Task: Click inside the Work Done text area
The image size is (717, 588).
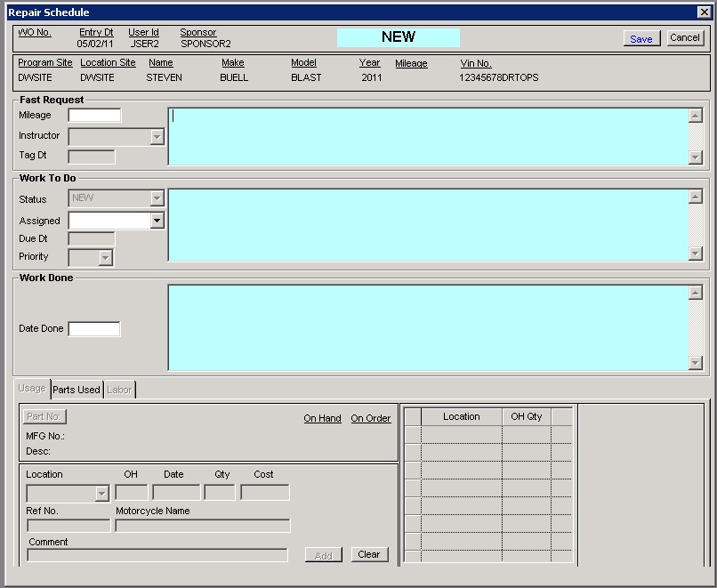Action: click(x=427, y=327)
